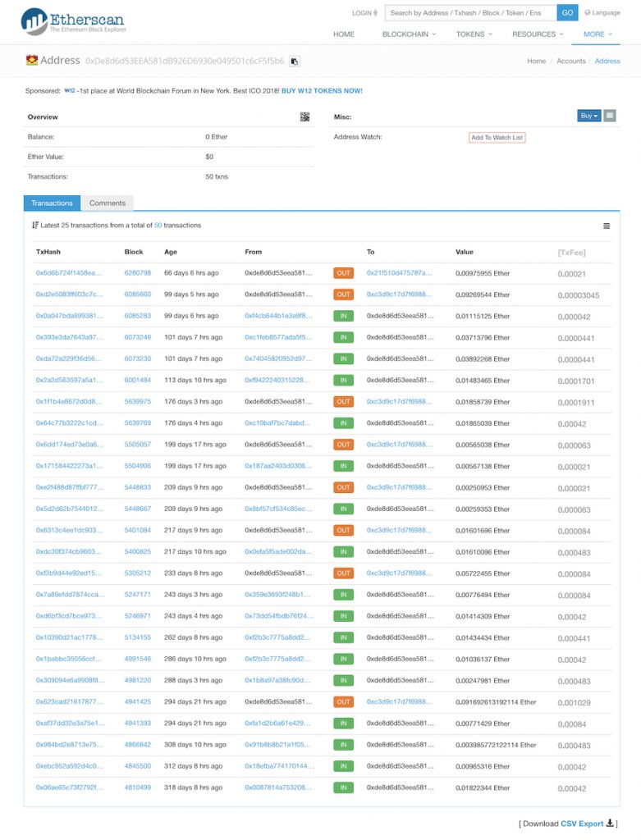This screenshot has height=840, width=641.
Task: Go to the Home menu item
Action: [344, 34]
